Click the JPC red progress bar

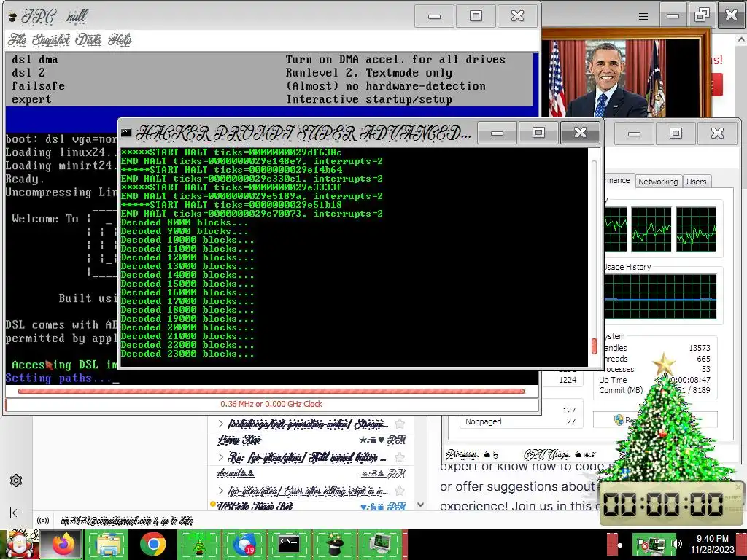(271, 392)
